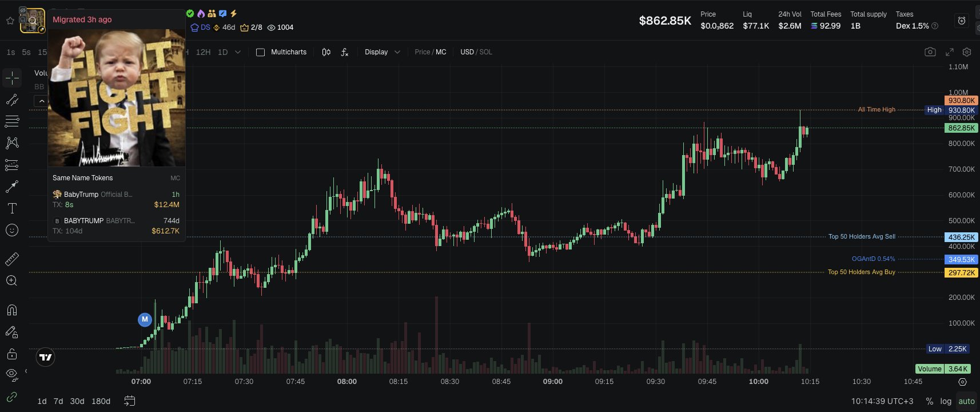Expand the timeframe interval dropdown
The image size is (980, 412).
tap(238, 52)
